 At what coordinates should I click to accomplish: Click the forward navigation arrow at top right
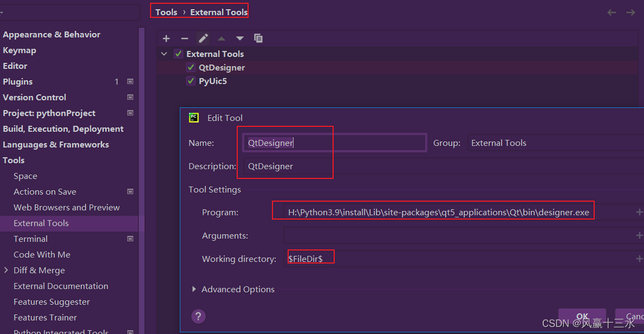630,12
